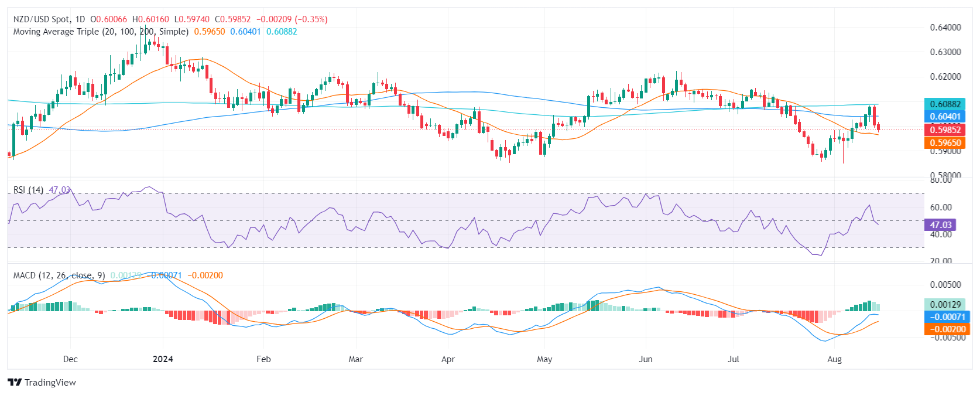Screen dimensions: 980x395
Task: Select the NZD/USD Spot symbol title
Action: click(41, 19)
